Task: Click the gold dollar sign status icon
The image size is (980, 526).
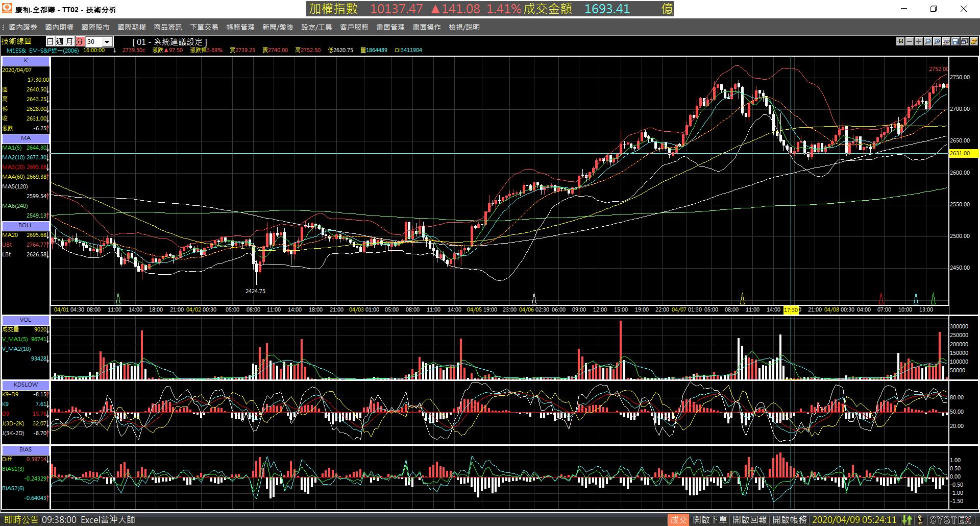Action: pos(920,520)
